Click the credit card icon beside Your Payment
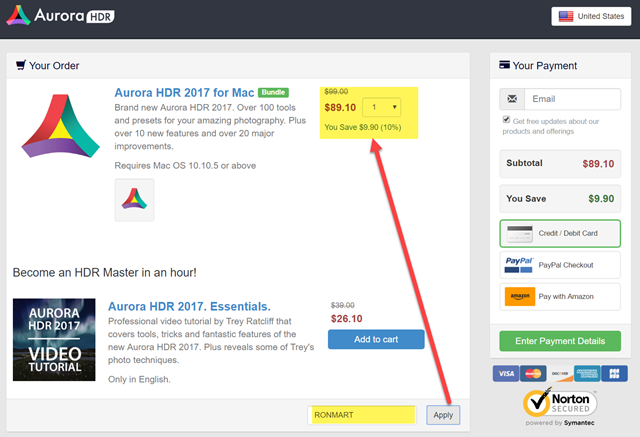The height and width of the screenshot is (437, 640). tap(504, 65)
